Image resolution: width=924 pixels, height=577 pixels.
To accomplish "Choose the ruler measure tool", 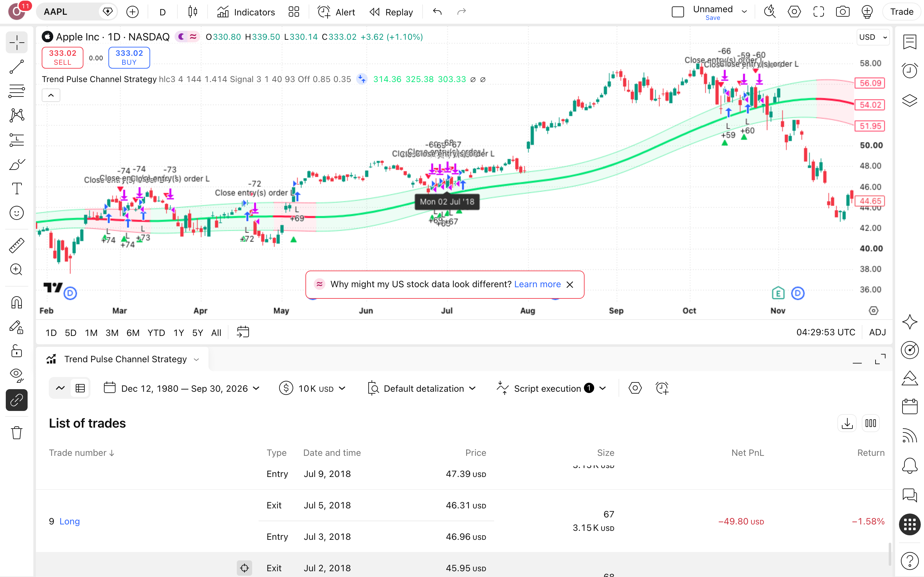I will (x=17, y=245).
